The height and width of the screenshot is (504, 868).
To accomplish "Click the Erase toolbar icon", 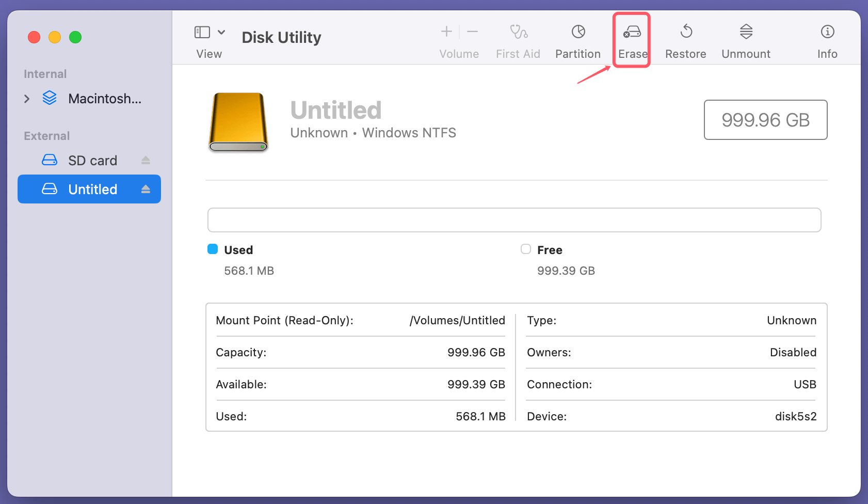I will pyautogui.click(x=632, y=33).
